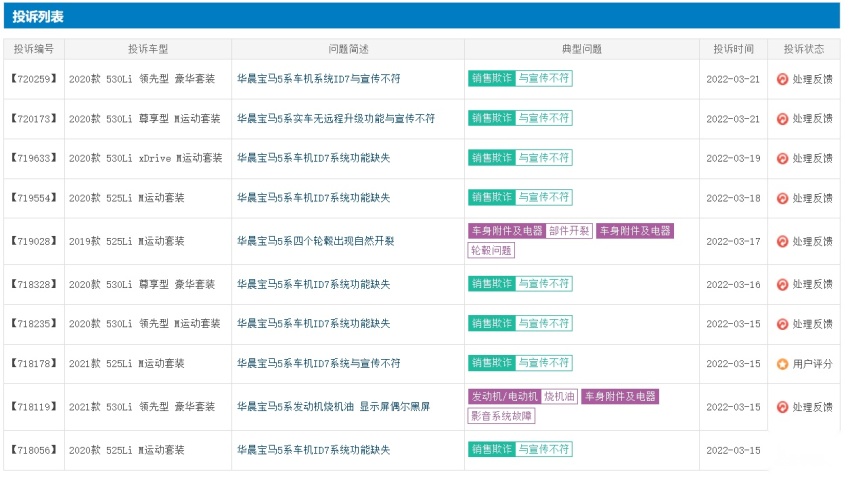Click the 轮毂问题 tag
Image resolution: width=852 pixels, height=478 pixels.
491,250
